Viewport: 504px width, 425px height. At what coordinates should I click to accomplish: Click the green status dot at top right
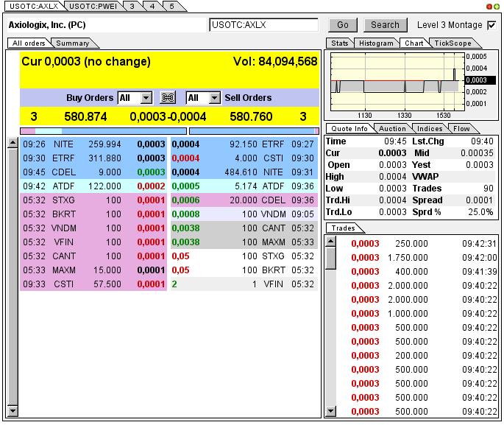click(x=497, y=7)
